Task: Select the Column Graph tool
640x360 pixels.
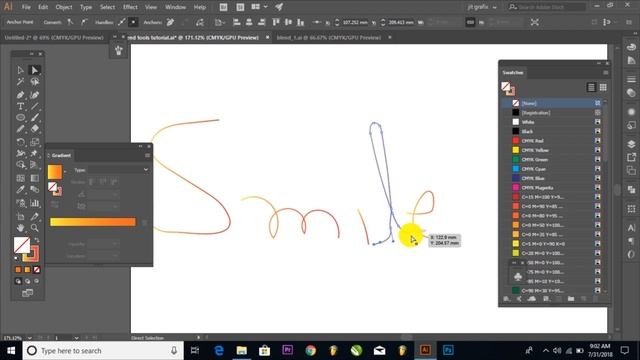Action: point(35,203)
